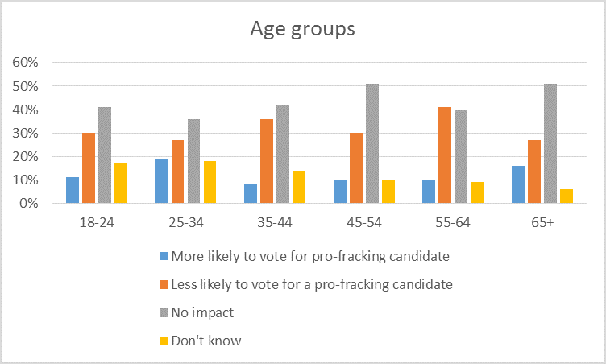The width and height of the screenshot is (606, 364).
Task: Click the 65+ axis category label
Action: click(541, 221)
